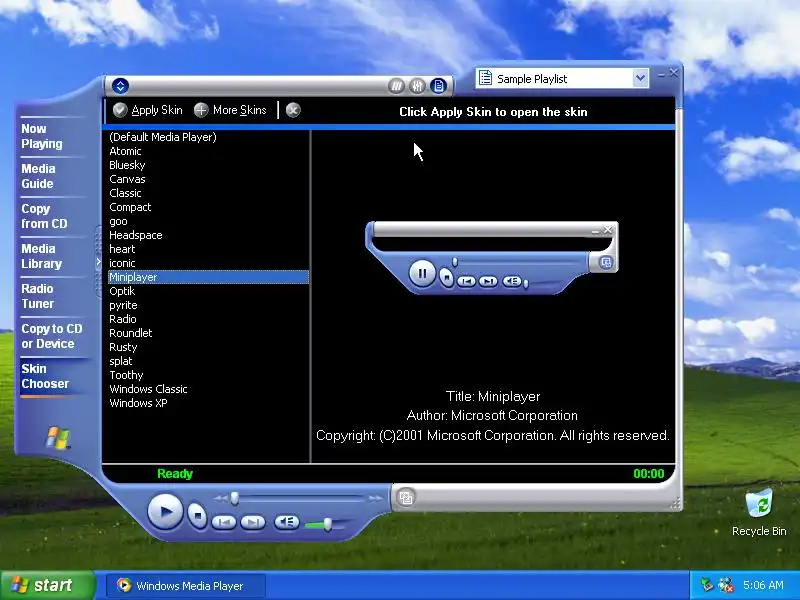Image resolution: width=800 pixels, height=600 pixels.
Task: Click the delete skin X icon
Action: point(293,110)
